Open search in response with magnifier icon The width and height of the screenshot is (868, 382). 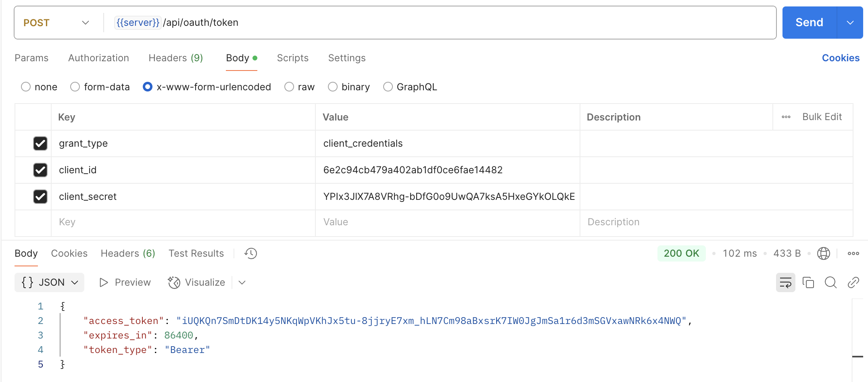tap(830, 282)
